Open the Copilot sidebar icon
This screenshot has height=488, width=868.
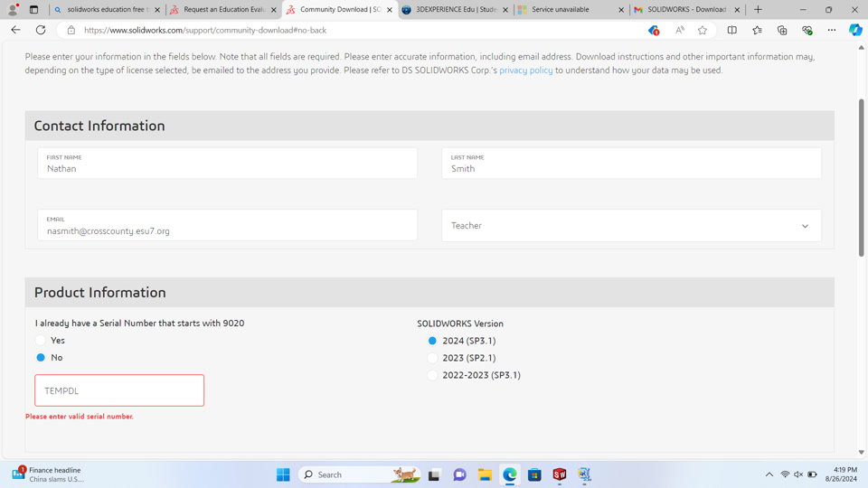[855, 30]
